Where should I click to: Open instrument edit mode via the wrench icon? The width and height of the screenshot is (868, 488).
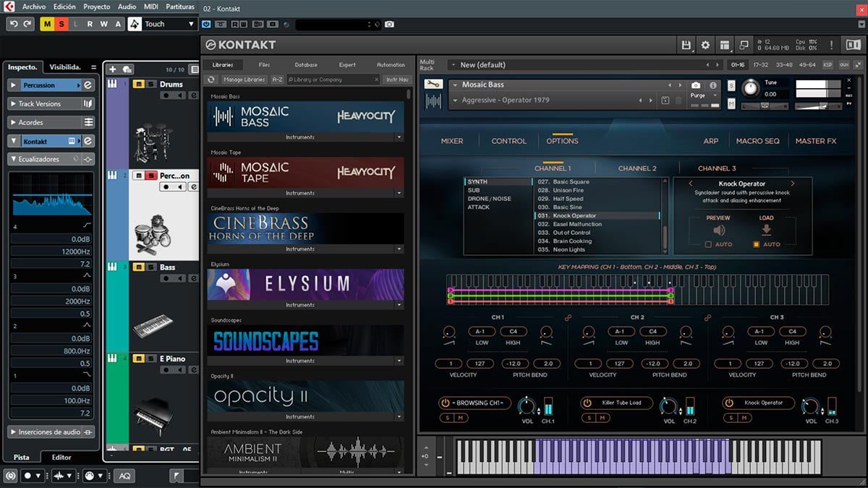point(433,85)
